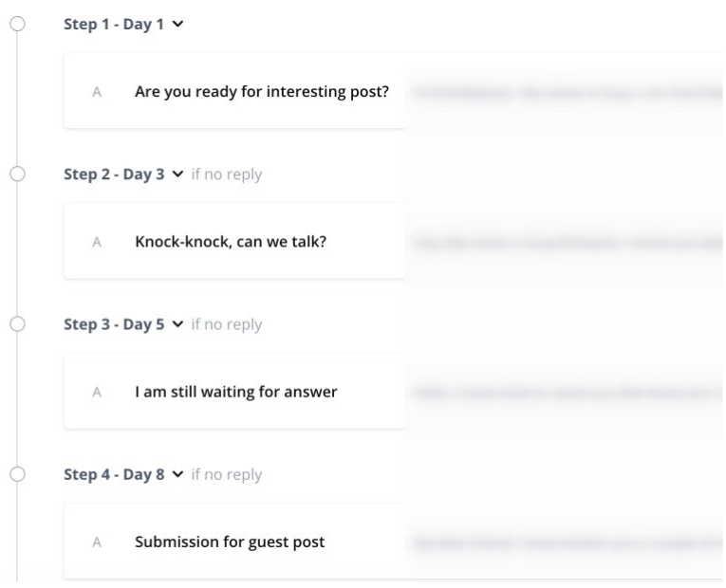The width and height of the screenshot is (726, 588).
Task: Open the Step 3 - Day 5 dropdown arrow
Action: coord(177,324)
